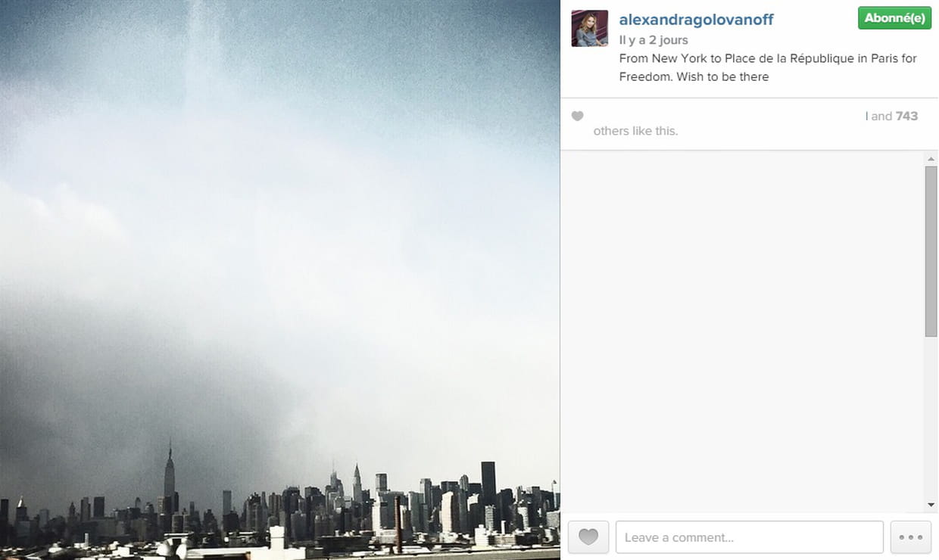Visit the alexandragolovanoff username link
The height and width of the screenshot is (560, 939).
pos(697,20)
